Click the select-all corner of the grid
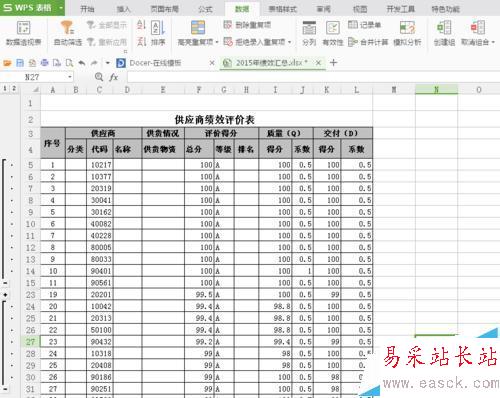The width and height of the screenshot is (500, 398). pos(35,89)
